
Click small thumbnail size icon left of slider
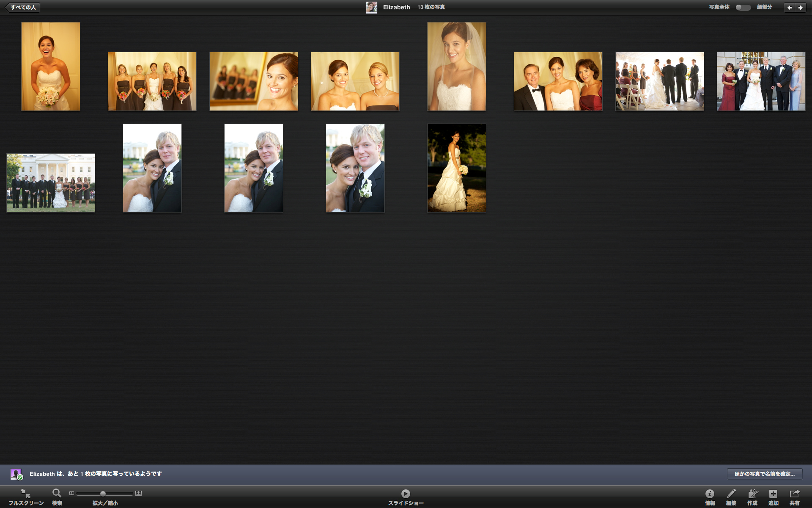tap(71, 493)
